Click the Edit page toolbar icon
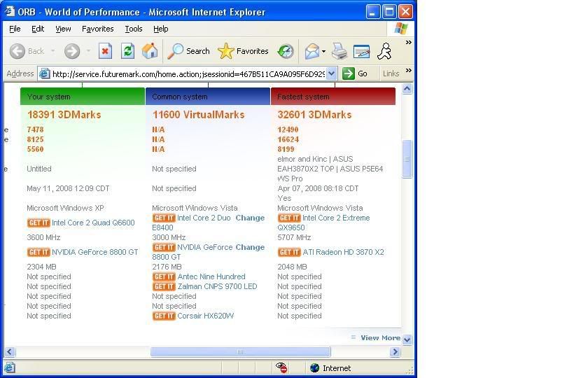The height and width of the screenshot is (378, 588). pyautogui.click(x=361, y=51)
